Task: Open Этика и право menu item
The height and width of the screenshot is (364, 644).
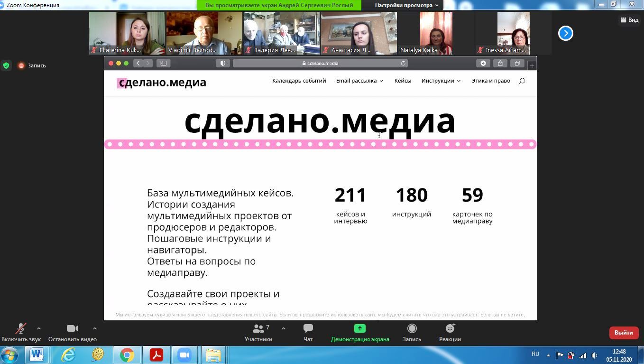Action: pos(491,81)
